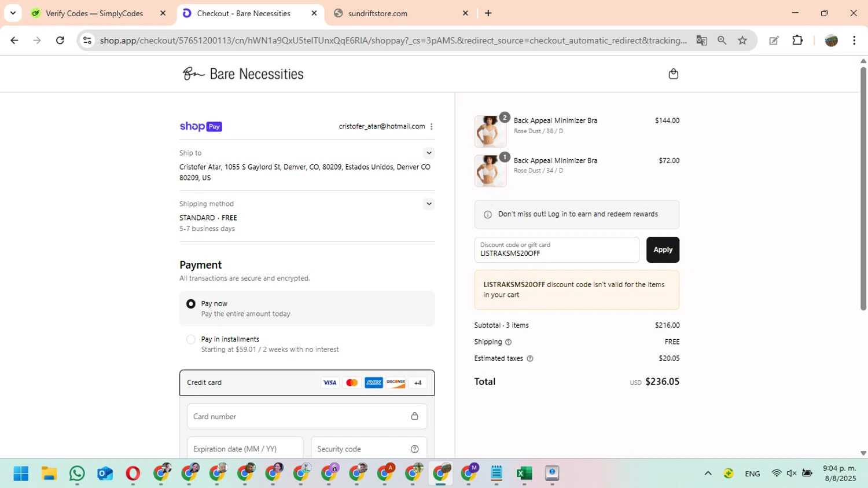Open the Chrome three-dot menu
Image resolution: width=868 pixels, height=488 pixels.
(854, 41)
